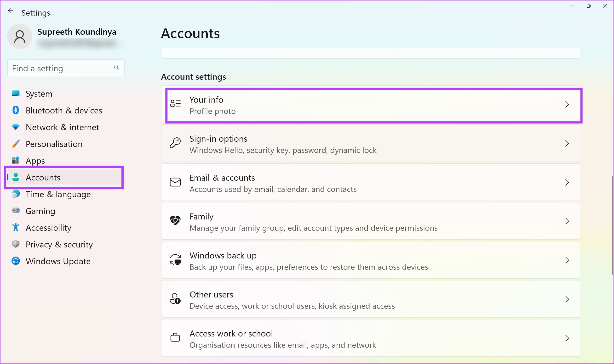Expand Access work or school chevron
The width and height of the screenshot is (614, 364).
(x=567, y=338)
